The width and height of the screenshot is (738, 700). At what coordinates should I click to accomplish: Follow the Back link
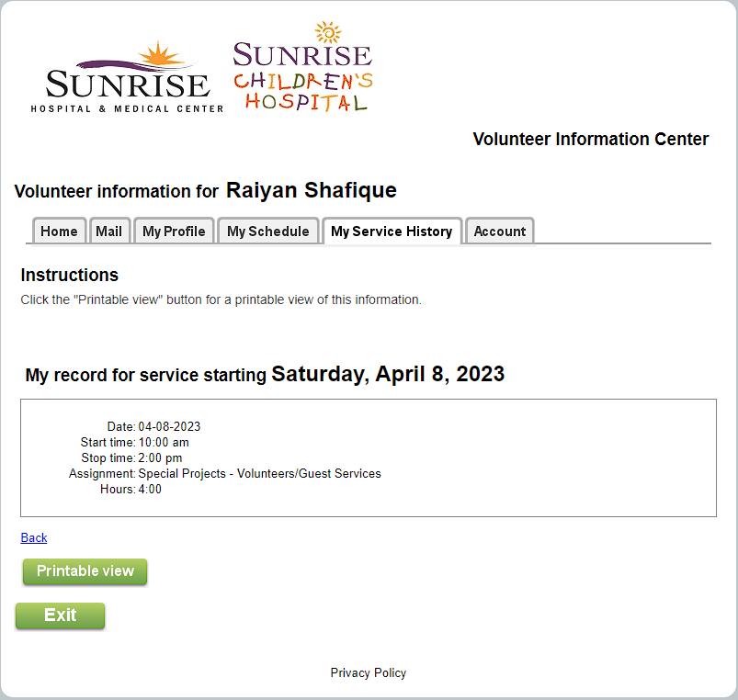[x=34, y=537]
